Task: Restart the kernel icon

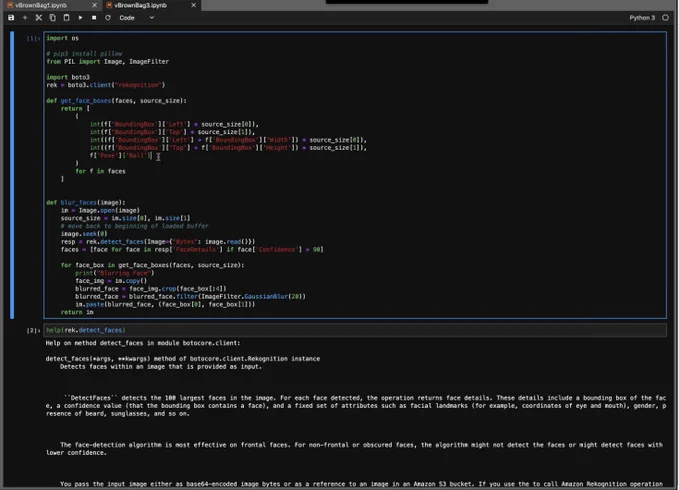Action: [108, 18]
